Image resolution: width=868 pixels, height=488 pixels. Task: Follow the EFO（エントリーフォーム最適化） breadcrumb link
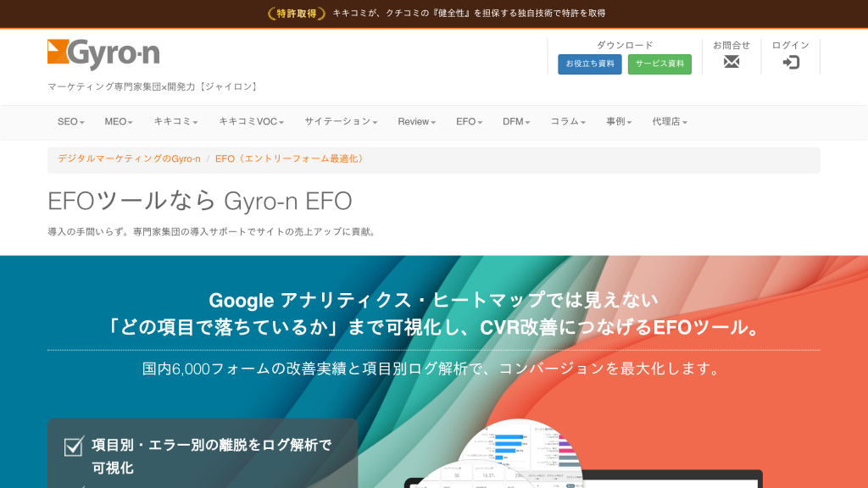[x=291, y=158]
